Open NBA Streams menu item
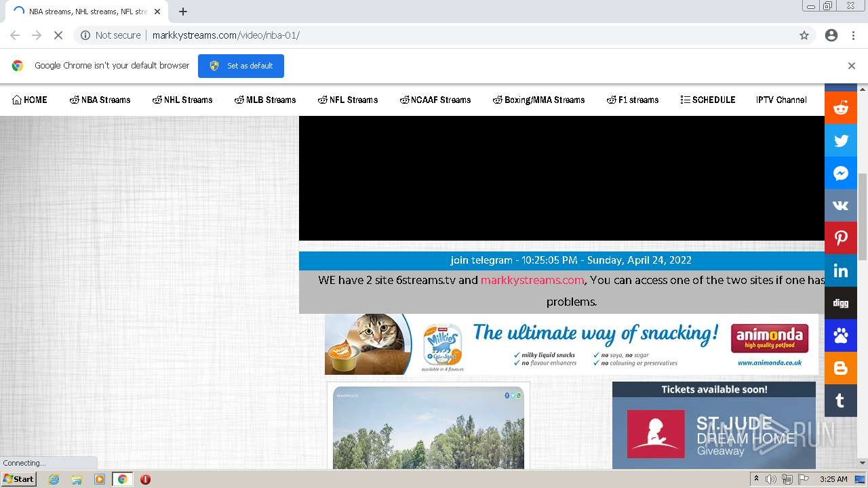Image resolution: width=868 pixels, height=488 pixels. click(100, 100)
